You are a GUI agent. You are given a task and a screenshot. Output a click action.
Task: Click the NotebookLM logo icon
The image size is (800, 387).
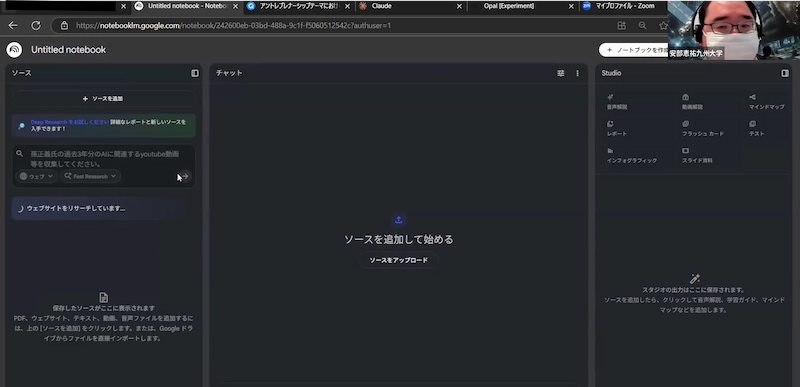tap(14, 49)
